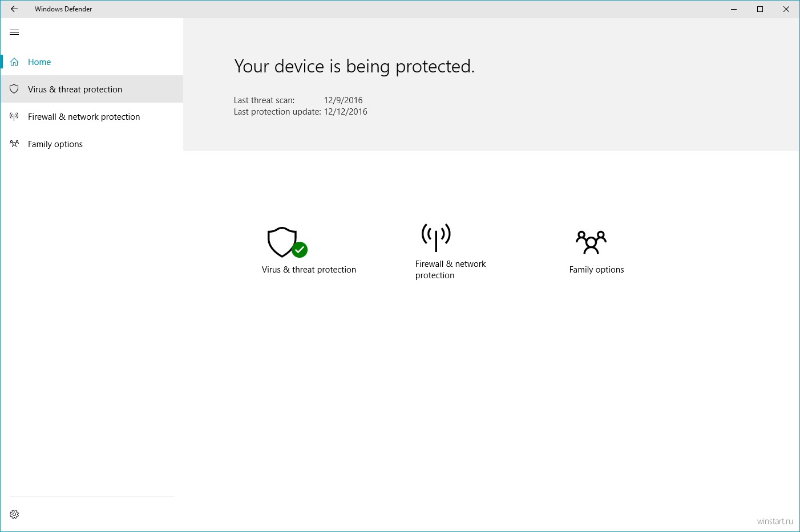
Task: Click the large network antenna icon
Action: [436, 237]
